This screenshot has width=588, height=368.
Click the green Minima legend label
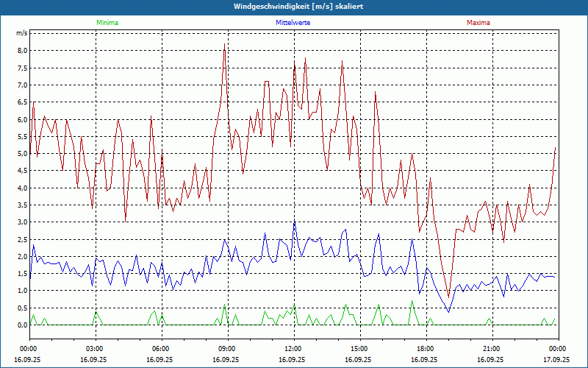107,23
